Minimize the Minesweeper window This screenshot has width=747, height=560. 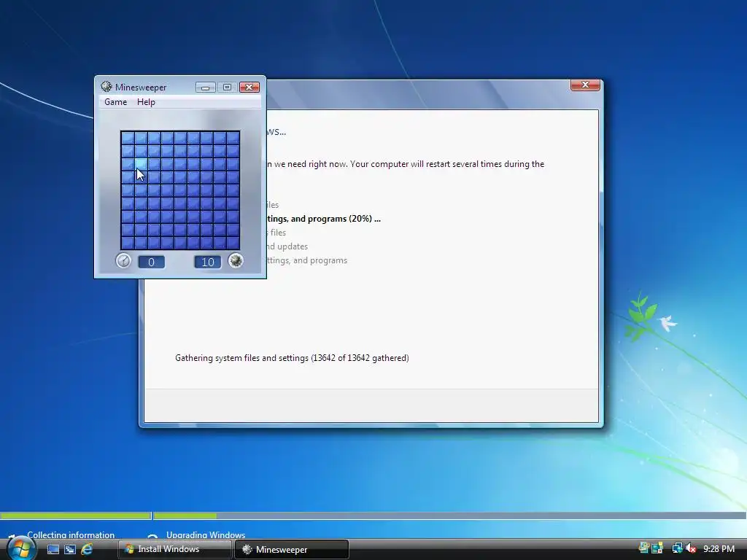(205, 87)
